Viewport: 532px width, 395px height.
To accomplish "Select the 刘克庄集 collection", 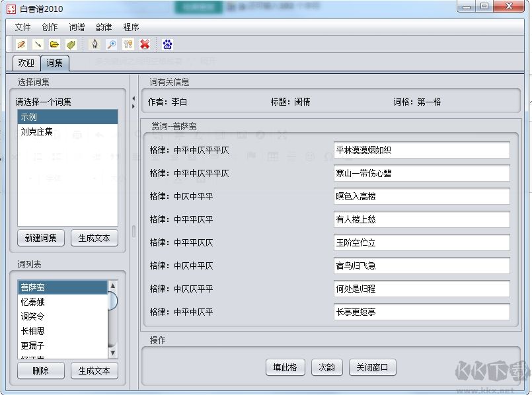I will click(x=67, y=131).
